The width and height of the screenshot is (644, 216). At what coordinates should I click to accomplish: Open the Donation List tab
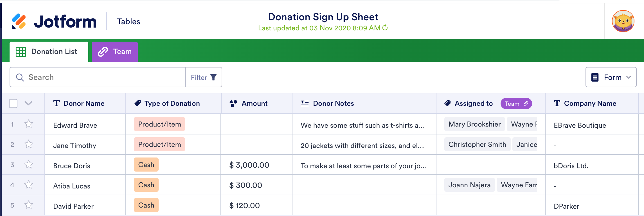tap(49, 52)
